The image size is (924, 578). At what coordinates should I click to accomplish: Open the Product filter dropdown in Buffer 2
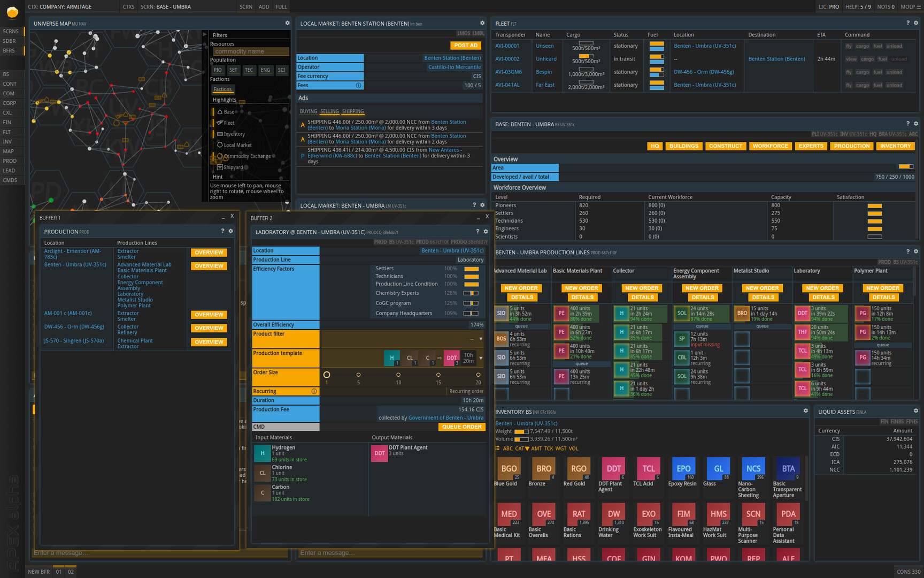coord(481,339)
